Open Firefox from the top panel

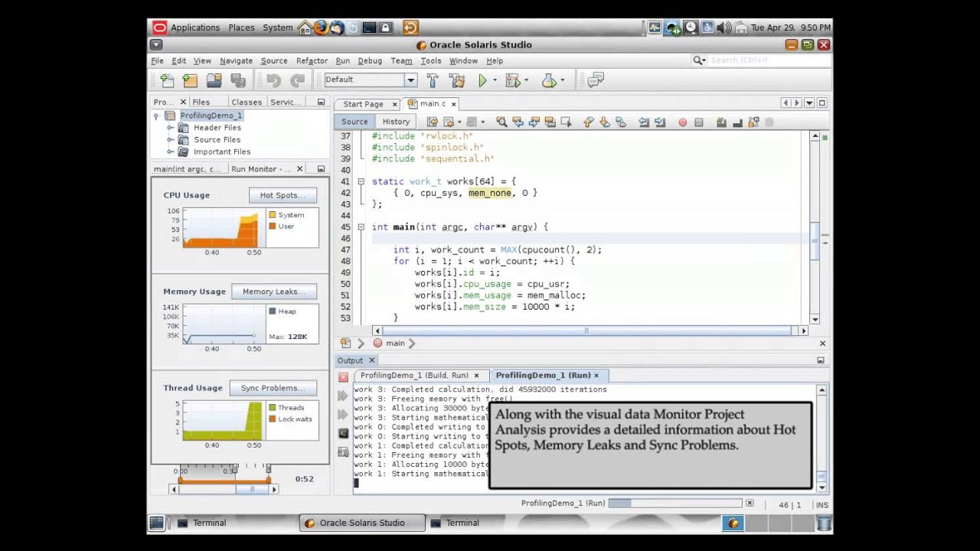tap(321, 28)
